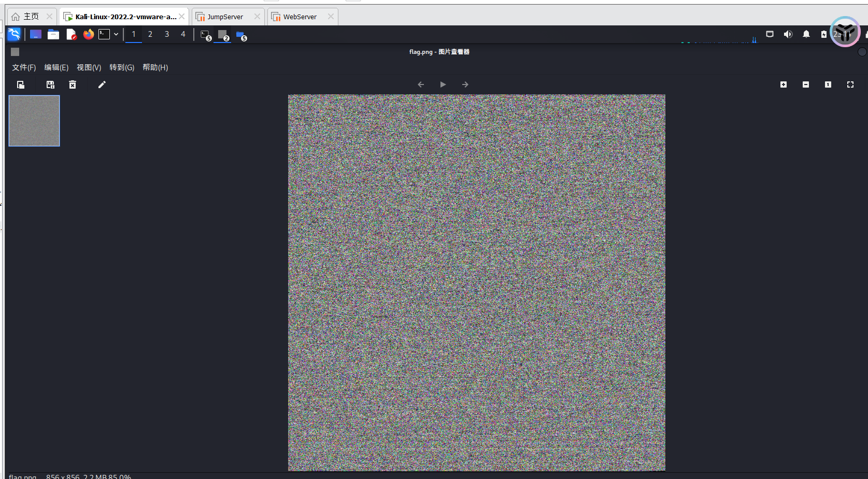This screenshot has height=479, width=868.
Task: Switch to workspace 2
Action: (x=150, y=34)
